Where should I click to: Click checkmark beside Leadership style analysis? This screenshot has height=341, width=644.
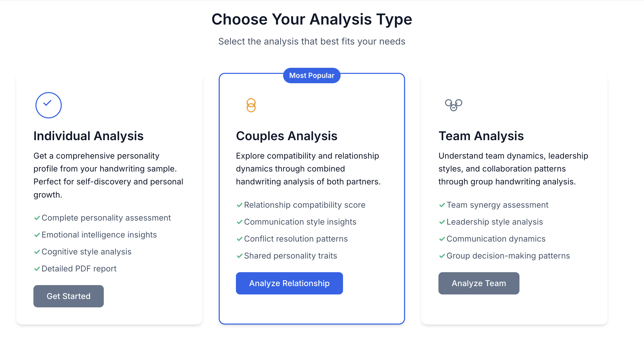[442, 222]
